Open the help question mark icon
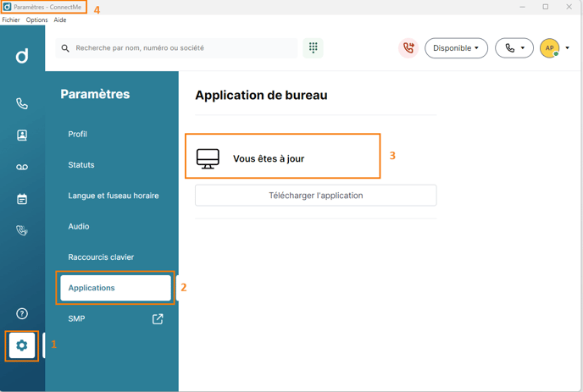 (x=22, y=313)
